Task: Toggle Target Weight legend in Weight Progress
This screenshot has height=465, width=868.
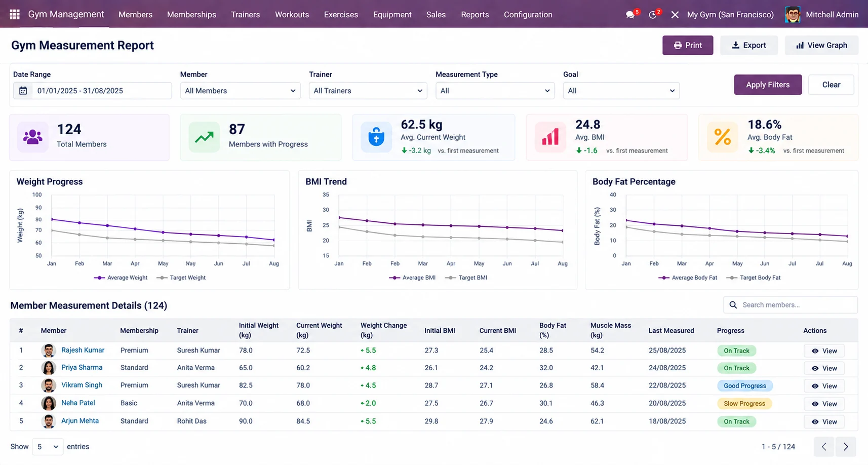Action: point(181,278)
